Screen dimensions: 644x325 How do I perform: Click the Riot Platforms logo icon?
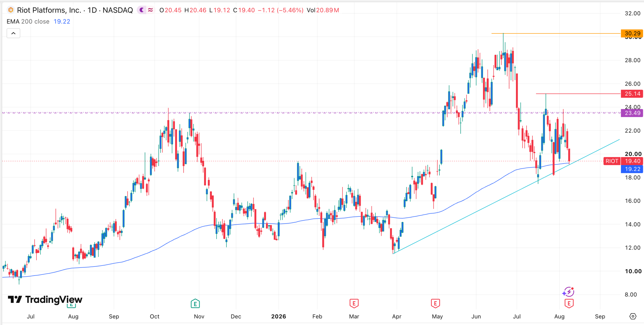pos(11,10)
